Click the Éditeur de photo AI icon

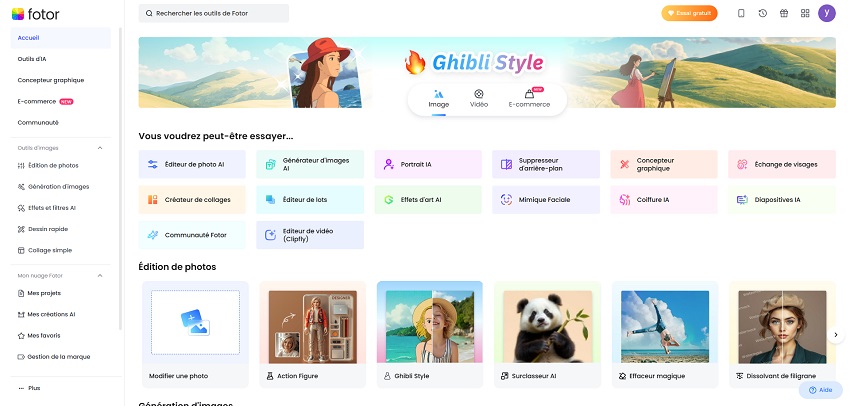point(152,164)
